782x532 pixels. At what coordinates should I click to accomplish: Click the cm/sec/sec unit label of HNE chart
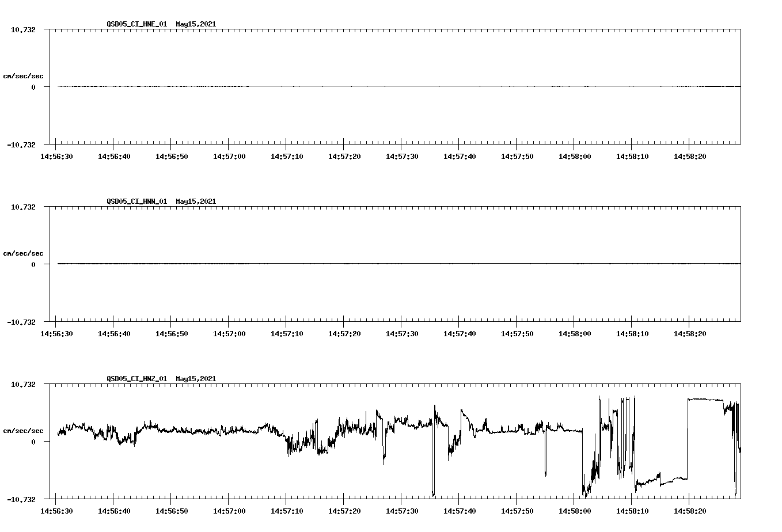pyautogui.click(x=23, y=76)
